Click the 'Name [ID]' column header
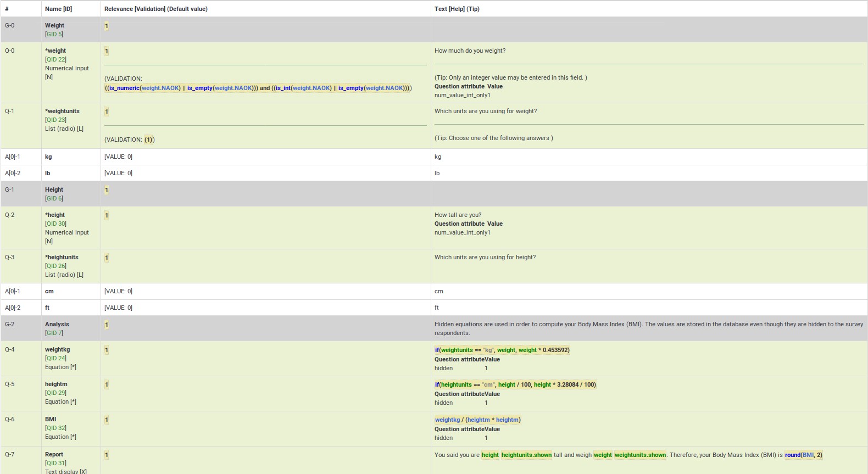The height and width of the screenshot is (474, 868). (x=58, y=9)
